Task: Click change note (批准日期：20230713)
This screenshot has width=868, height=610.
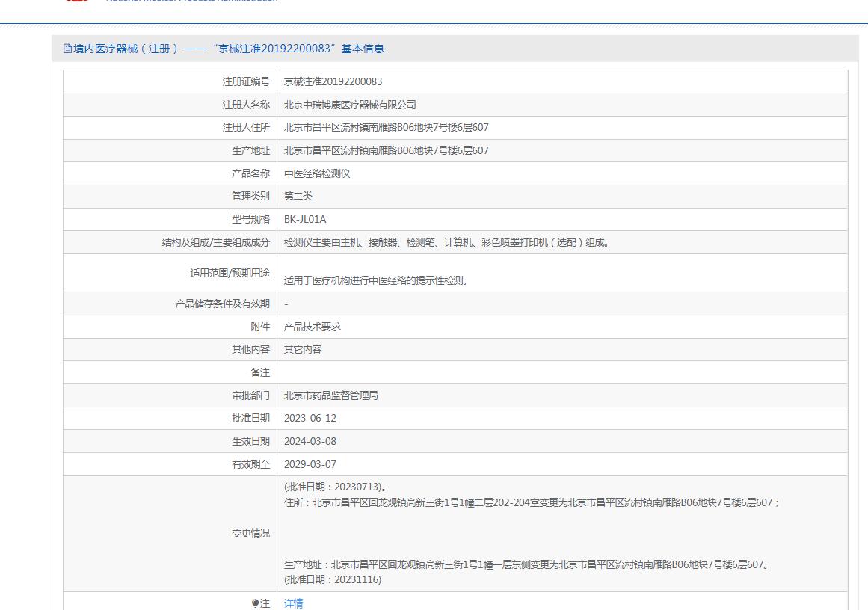Action: (335, 487)
